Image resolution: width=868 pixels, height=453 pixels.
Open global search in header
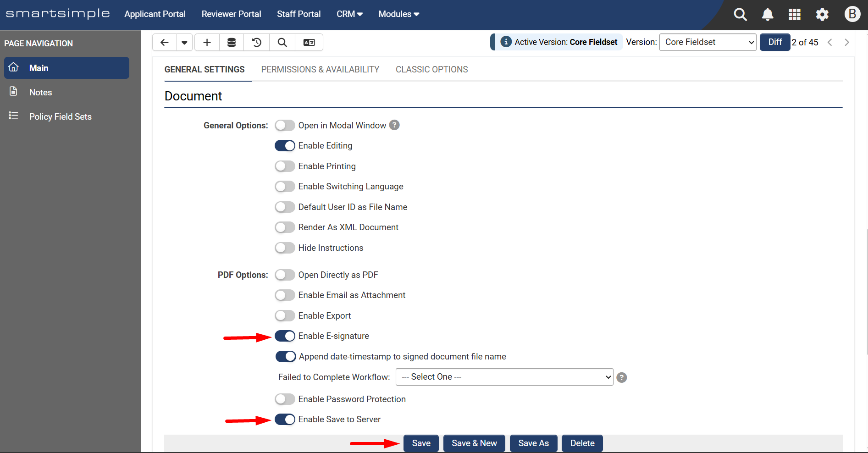click(x=740, y=14)
